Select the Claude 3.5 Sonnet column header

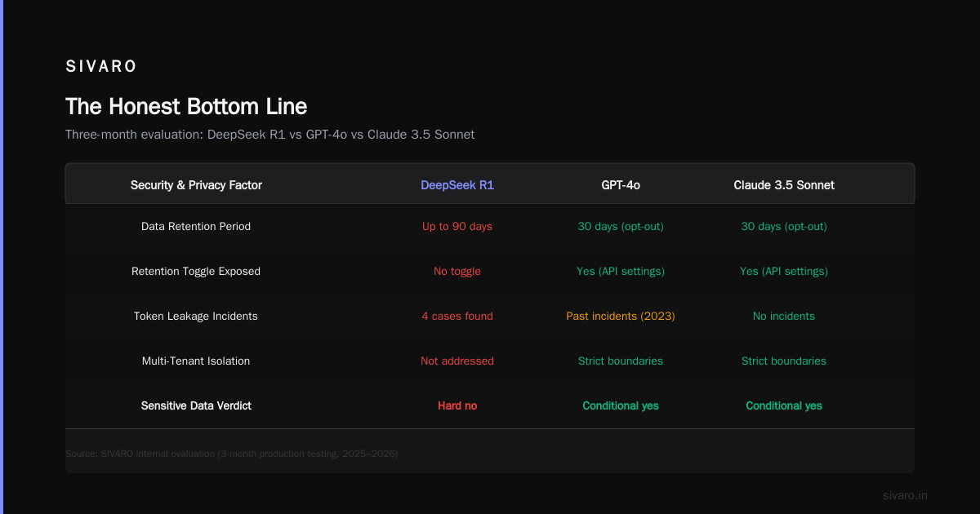(x=784, y=185)
